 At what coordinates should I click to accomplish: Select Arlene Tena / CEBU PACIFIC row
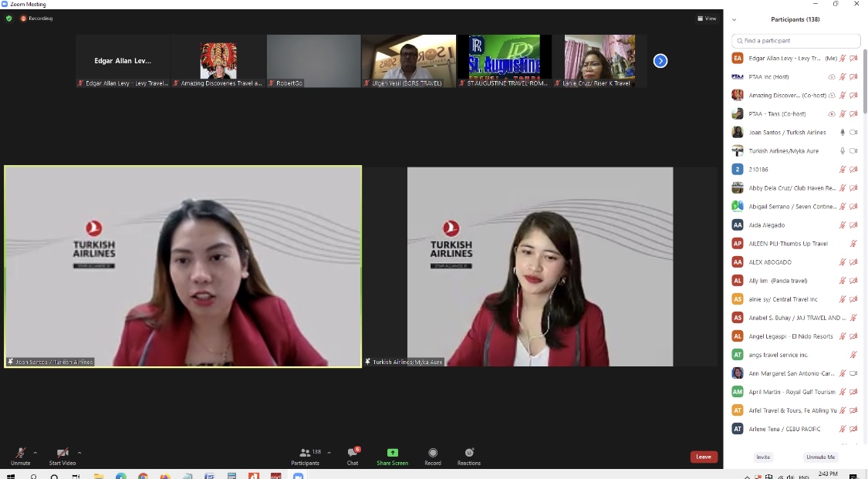click(795, 429)
